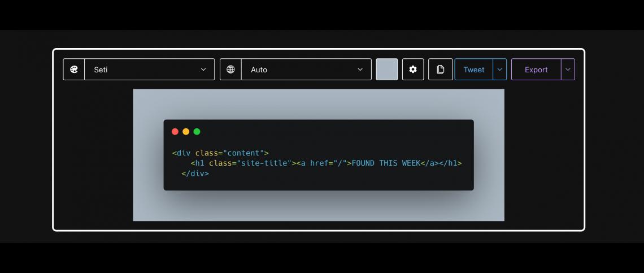
Task: Click the copy document icon
Action: (440, 70)
